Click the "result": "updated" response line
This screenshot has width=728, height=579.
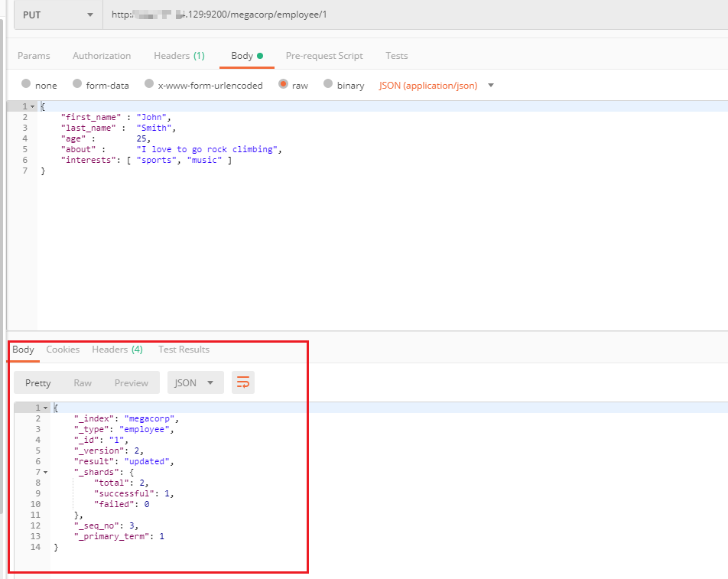[124, 461]
